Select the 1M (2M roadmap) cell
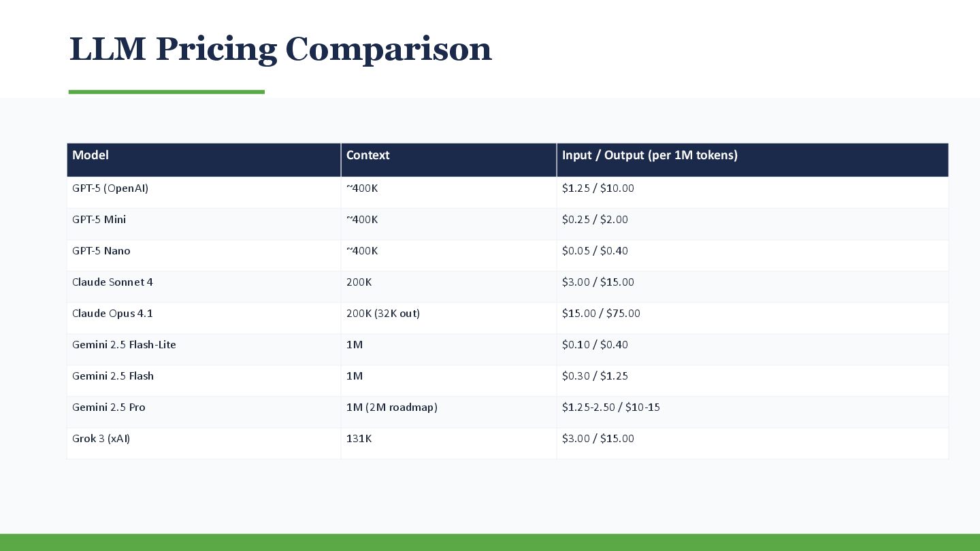 [448, 412]
